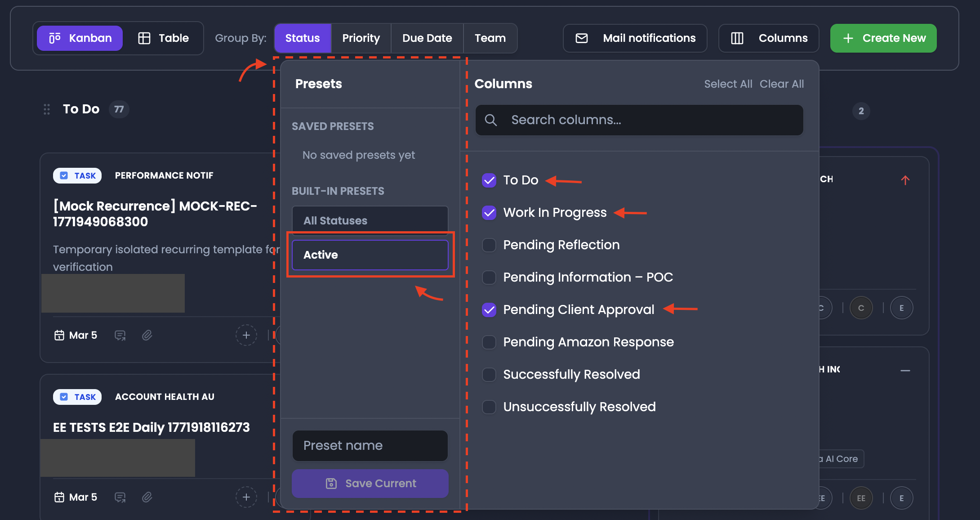The image size is (980, 520).
Task: Toggle Pending Client Approval checkbox off
Action: pyautogui.click(x=489, y=310)
